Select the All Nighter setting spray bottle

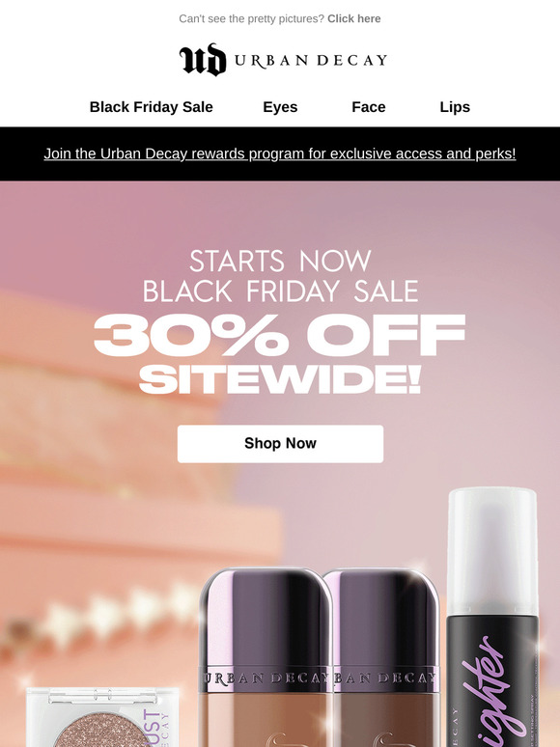click(492, 617)
